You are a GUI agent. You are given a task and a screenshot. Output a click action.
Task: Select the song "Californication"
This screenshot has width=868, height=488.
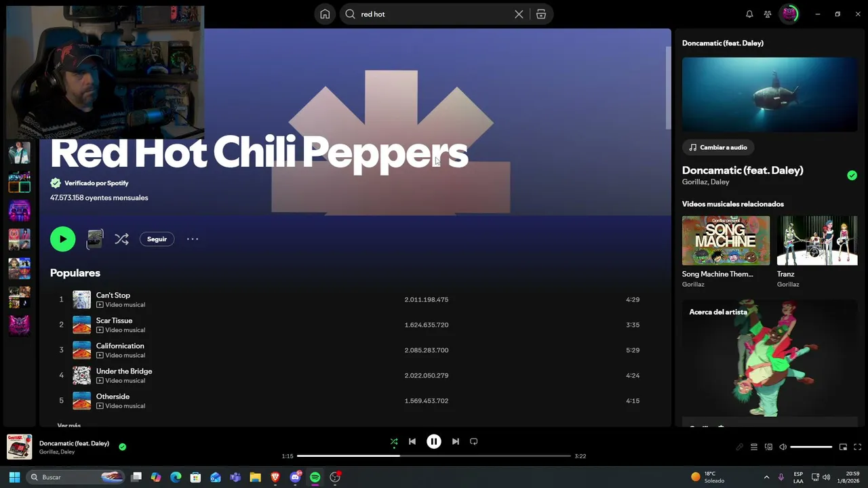pos(120,346)
